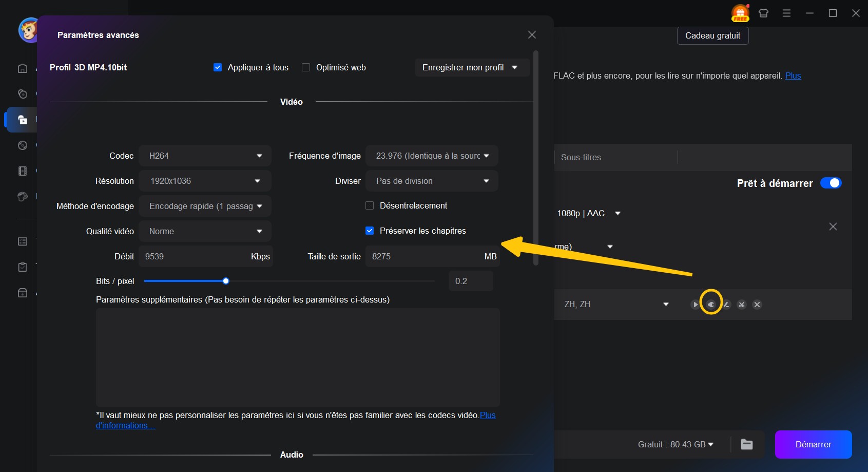
Task: Click the FREE gift icon in title bar
Action: pos(740,13)
